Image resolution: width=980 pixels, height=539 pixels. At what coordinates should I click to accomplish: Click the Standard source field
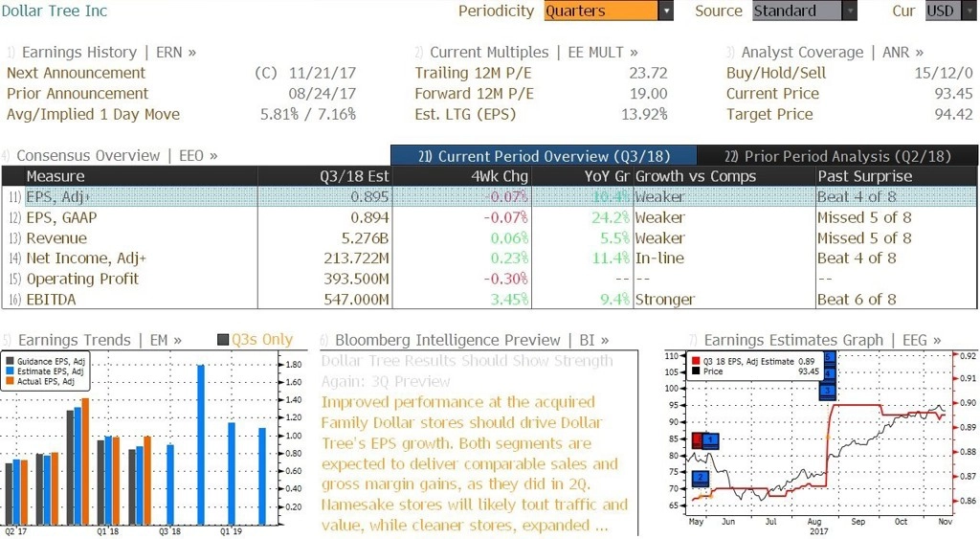pos(797,11)
